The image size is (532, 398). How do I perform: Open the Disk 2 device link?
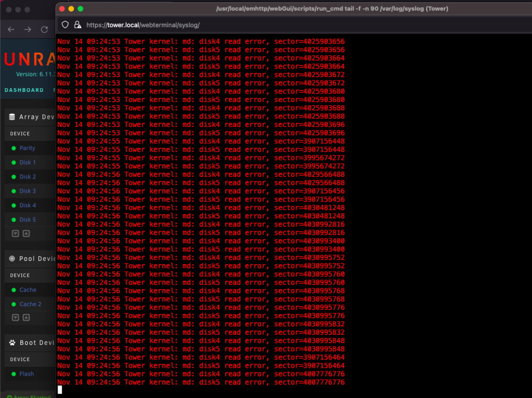click(28, 176)
